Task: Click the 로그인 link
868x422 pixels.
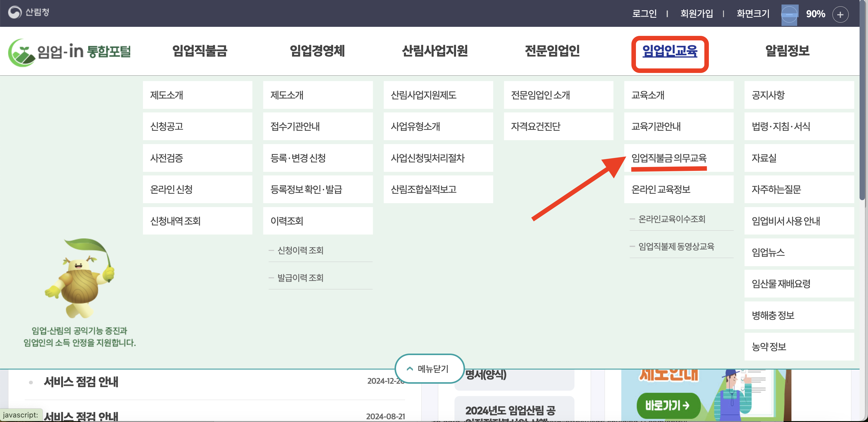Action: (x=645, y=14)
